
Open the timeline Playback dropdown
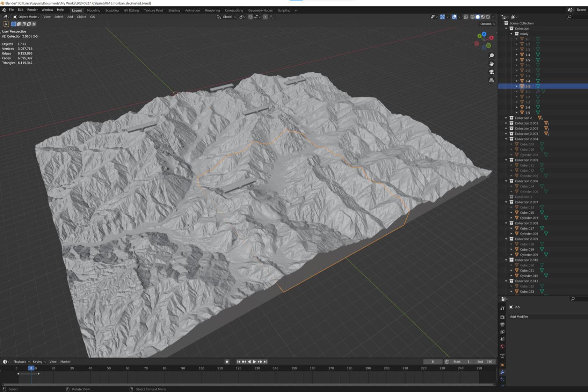21,362
